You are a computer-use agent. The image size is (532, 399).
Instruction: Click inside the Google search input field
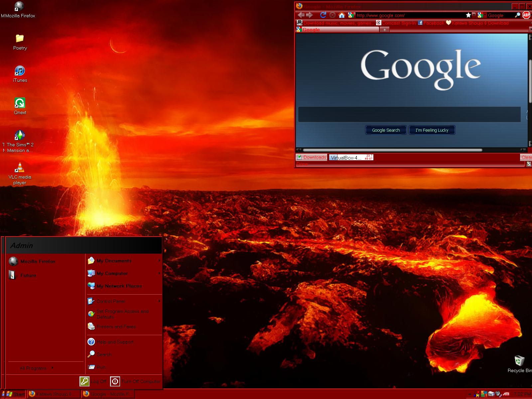tap(409, 114)
